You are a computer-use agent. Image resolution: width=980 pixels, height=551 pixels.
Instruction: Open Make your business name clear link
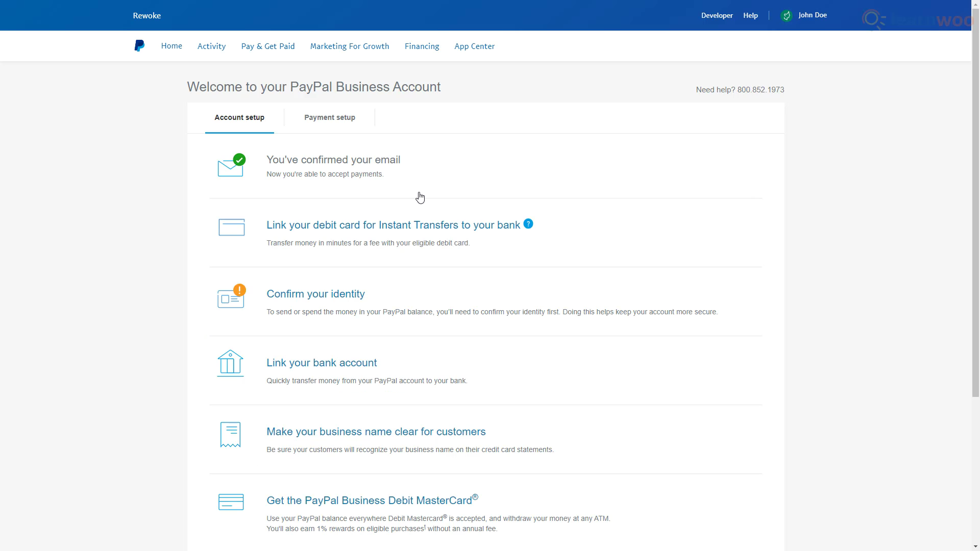tap(376, 432)
